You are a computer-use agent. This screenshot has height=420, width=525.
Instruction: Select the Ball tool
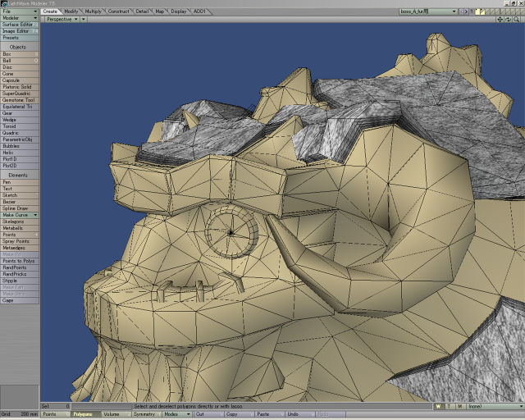pos(20,61)
